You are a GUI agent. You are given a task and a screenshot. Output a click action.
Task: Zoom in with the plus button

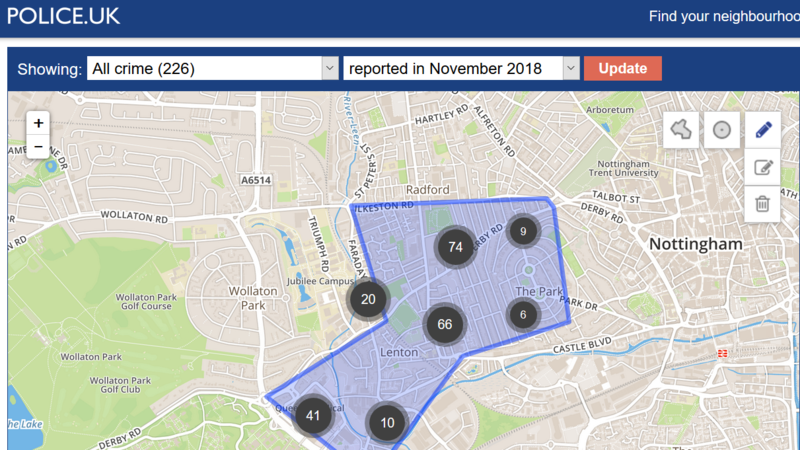[38, 123]
